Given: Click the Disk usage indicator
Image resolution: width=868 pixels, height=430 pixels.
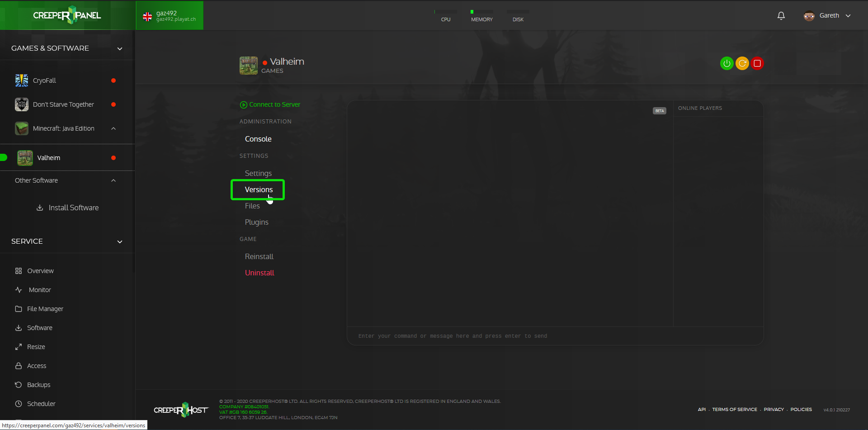Looking at the screenshot, I should click(518, 16).
